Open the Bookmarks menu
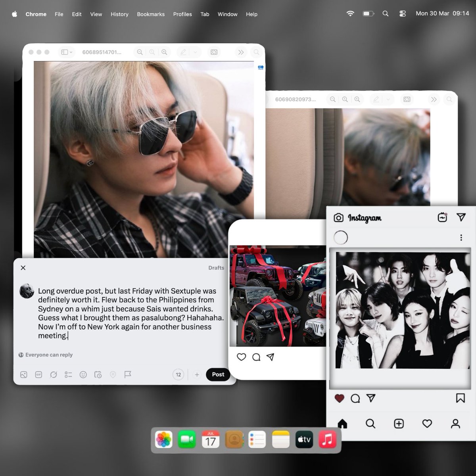This screenshot has height=476, width=476. (x=151, y=14)
